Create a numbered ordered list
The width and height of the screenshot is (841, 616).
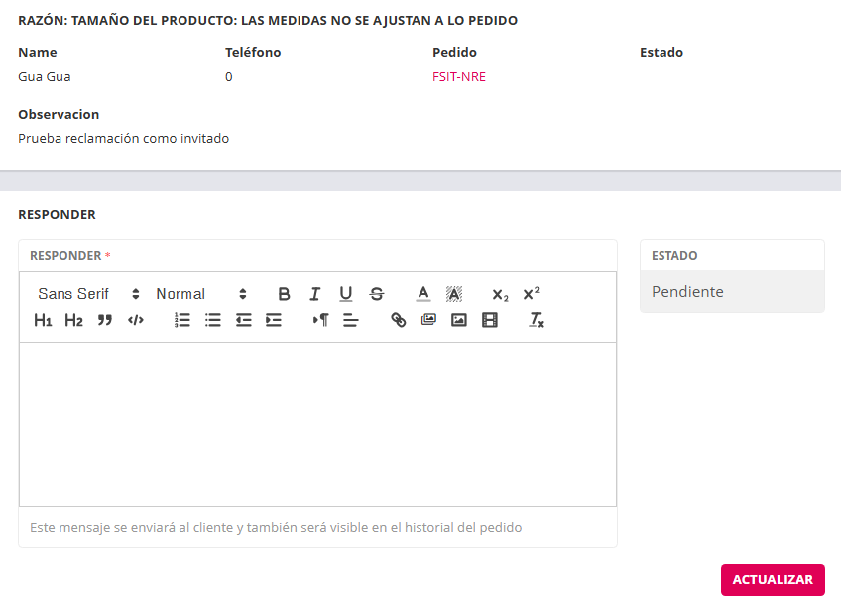coord(182,320)
